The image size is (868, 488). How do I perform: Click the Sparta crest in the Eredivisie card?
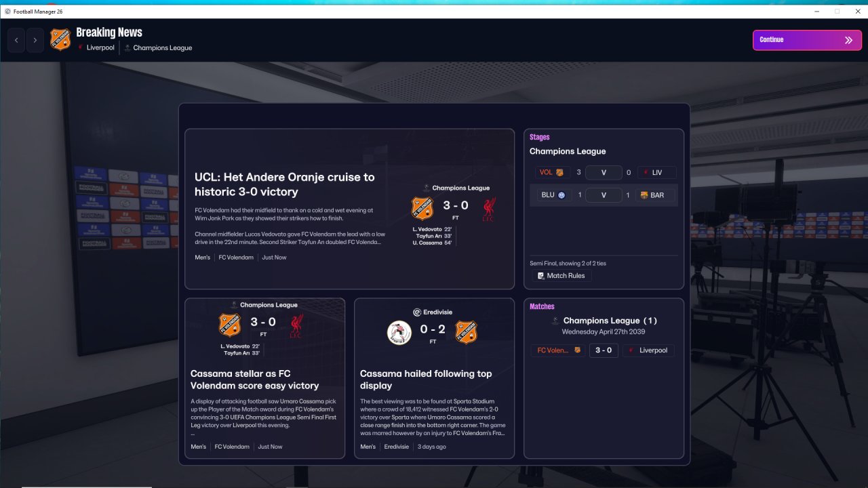point(399,332)
